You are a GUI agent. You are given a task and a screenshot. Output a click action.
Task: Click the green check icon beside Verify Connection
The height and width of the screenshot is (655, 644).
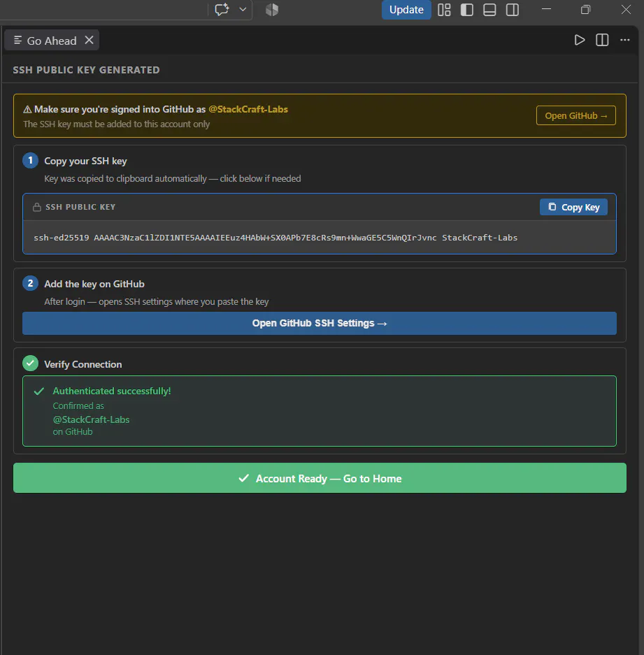coord(30,364)
